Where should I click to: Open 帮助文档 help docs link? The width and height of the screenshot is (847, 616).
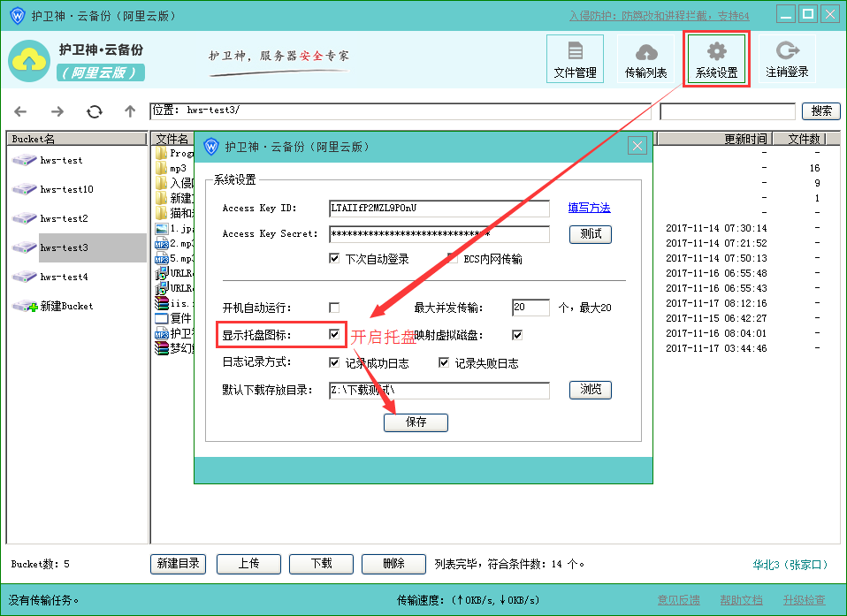point(741,600)
